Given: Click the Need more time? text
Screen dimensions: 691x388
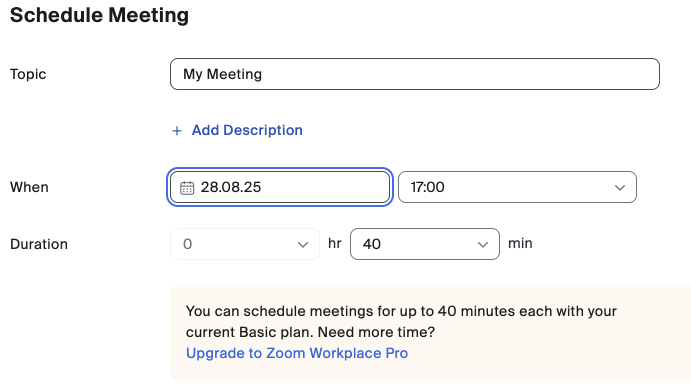Looking at the screenshot, I should click(x=376, y=332).
